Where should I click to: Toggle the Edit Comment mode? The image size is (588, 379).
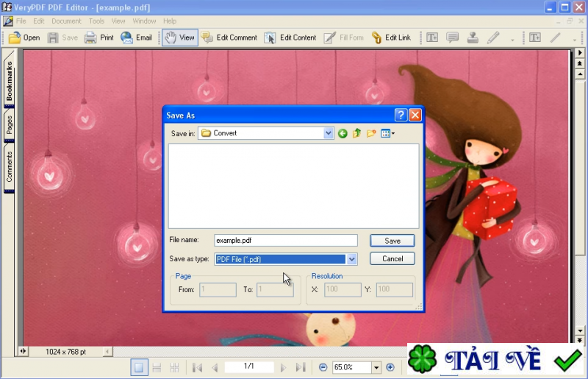click(x=229, y=38)
